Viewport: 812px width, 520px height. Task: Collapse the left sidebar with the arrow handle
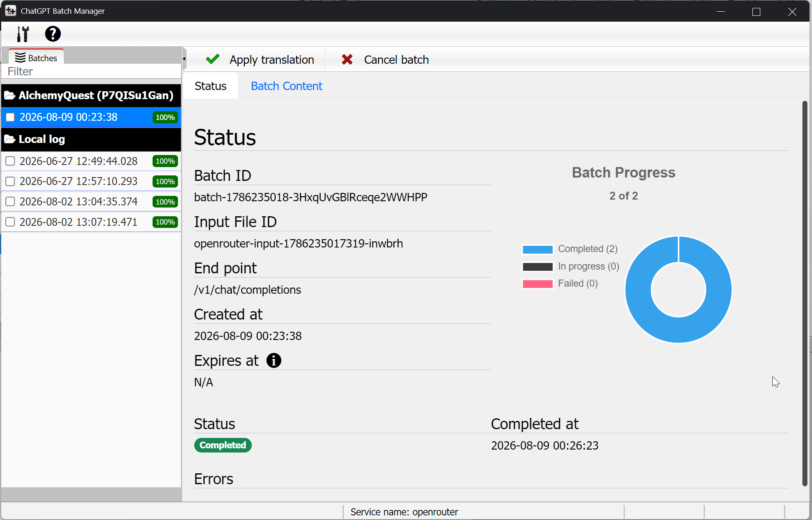tap(184, 59)
